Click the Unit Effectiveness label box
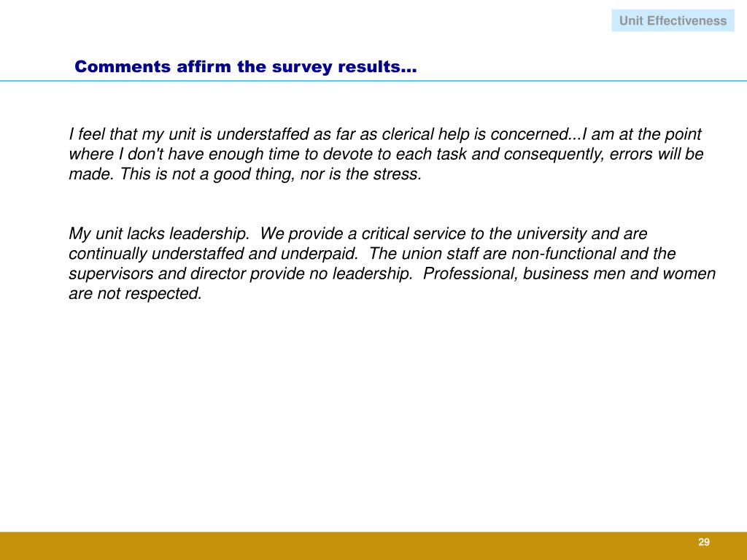Image resolution: width=747 pixels, height=560 pixels. click(x=673, y=20)
